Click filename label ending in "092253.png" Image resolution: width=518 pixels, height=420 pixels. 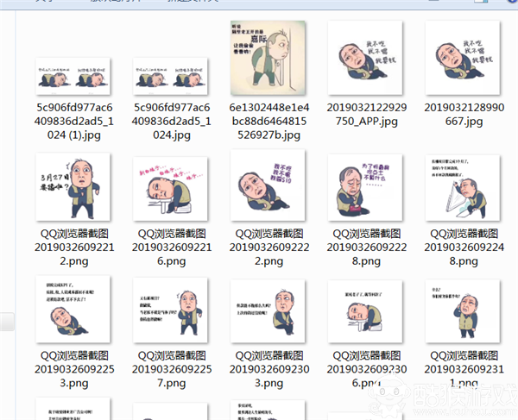point(74,369)
